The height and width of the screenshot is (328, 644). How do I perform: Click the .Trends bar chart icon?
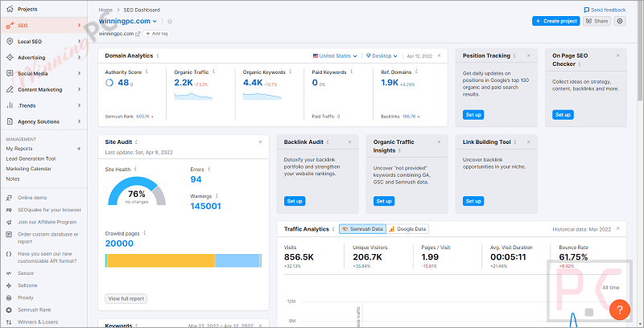(10, 105)
